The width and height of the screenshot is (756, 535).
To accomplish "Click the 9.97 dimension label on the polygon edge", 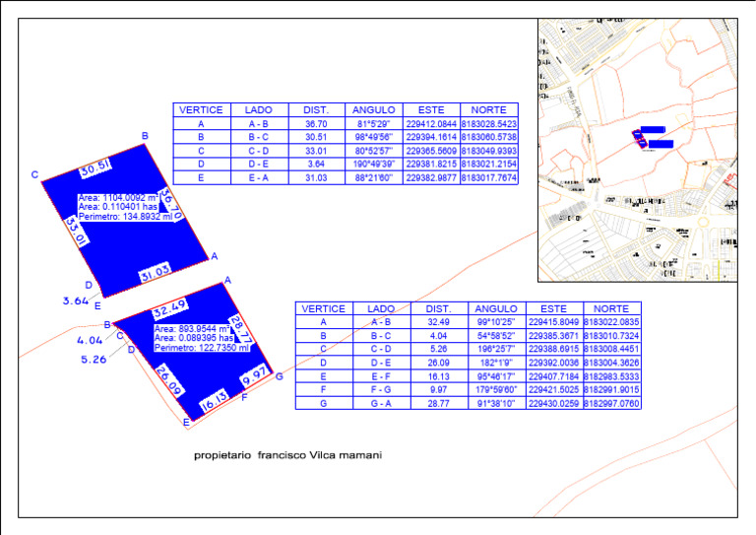I will coord(254,375).
